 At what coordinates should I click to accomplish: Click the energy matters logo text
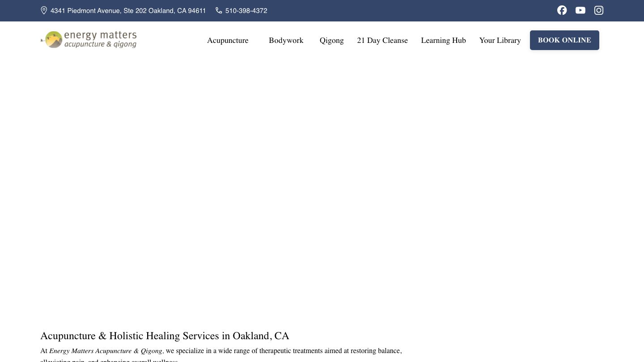[100, 35]
